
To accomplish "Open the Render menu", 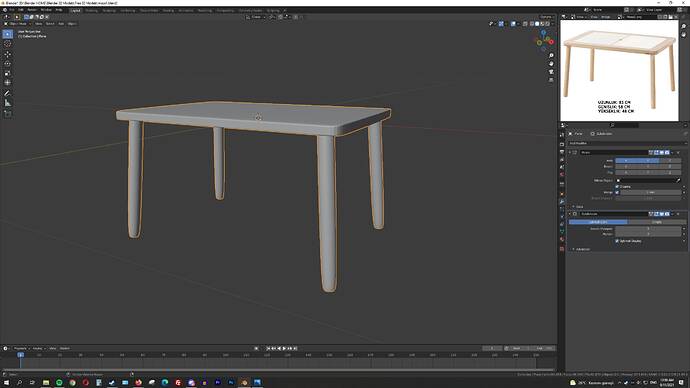I will tap(32, 10).
